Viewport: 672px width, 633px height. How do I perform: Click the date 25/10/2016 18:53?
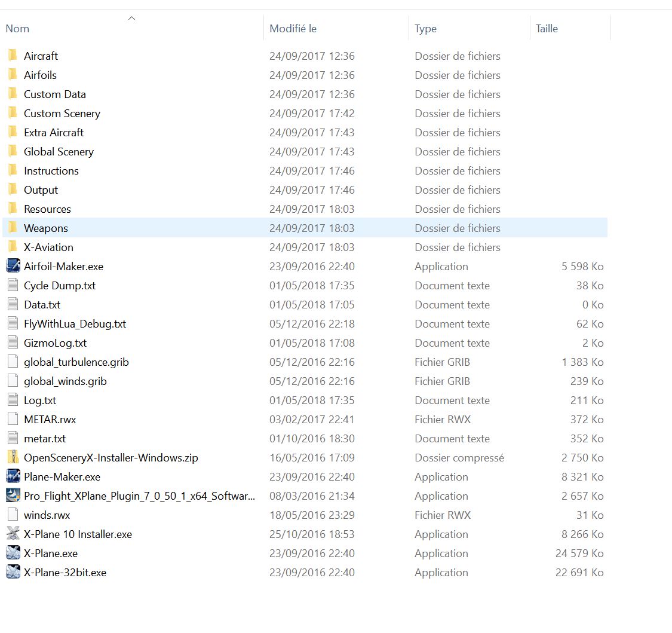312,534
